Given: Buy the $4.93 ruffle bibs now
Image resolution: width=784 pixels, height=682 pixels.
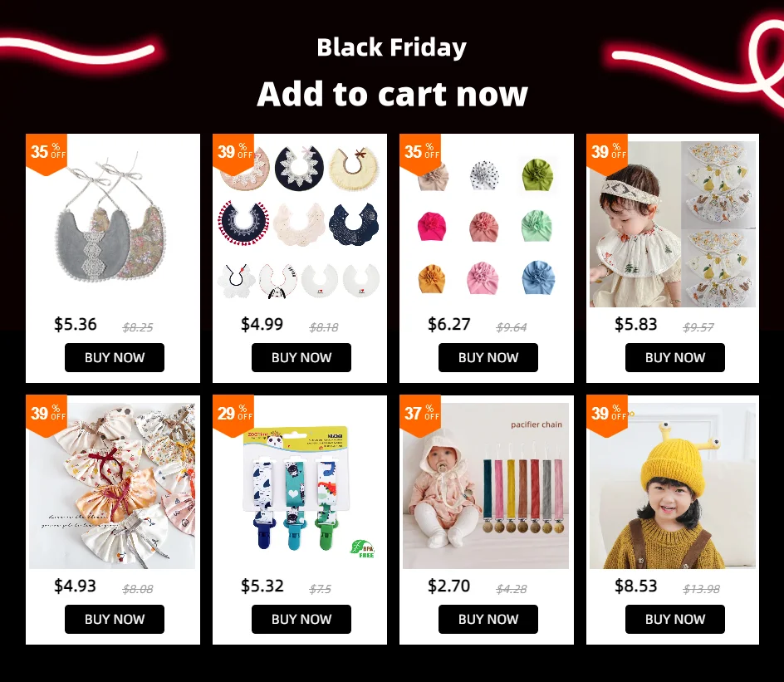Looking at the screenshot, I should point(115,619).
